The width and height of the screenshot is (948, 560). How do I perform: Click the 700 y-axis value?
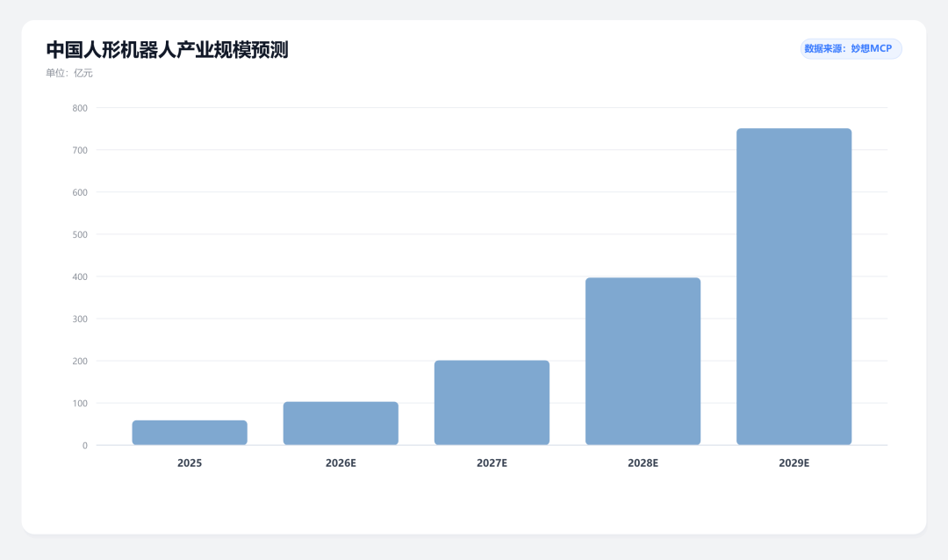(80, 150)
